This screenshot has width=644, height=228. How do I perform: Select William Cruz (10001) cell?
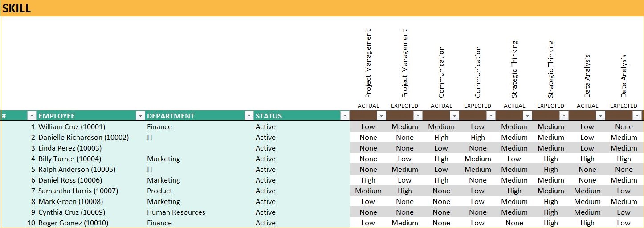[91, 126]
